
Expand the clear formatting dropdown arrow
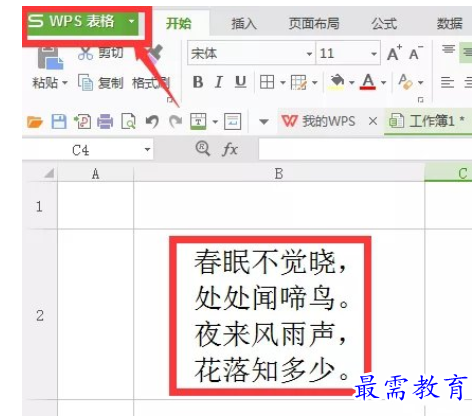click(x=421, y=82)
